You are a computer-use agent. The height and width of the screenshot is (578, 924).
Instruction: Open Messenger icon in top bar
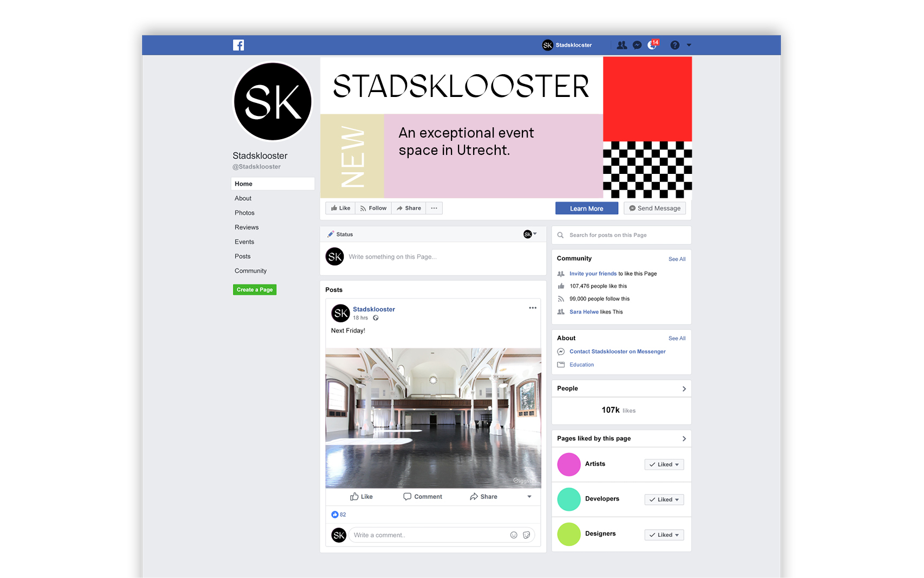637,45
